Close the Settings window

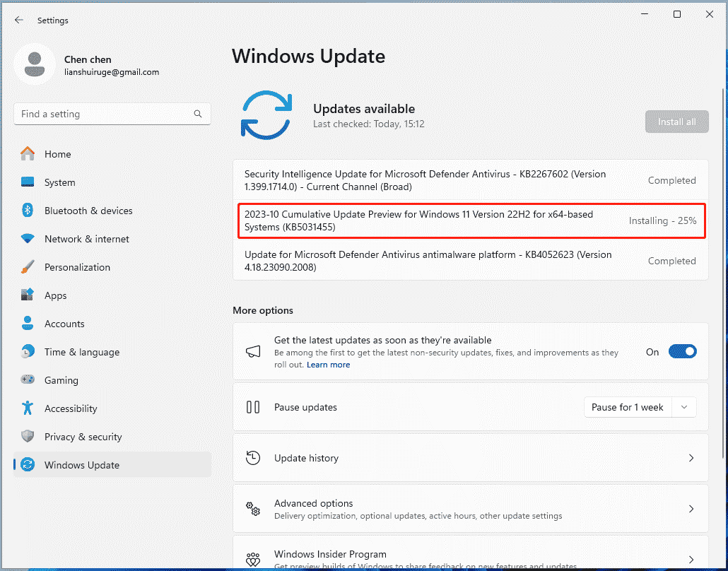point(710,14)
